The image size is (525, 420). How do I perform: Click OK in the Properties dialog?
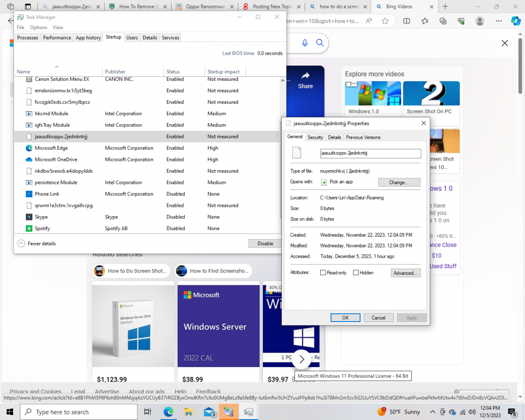[345, 318]
